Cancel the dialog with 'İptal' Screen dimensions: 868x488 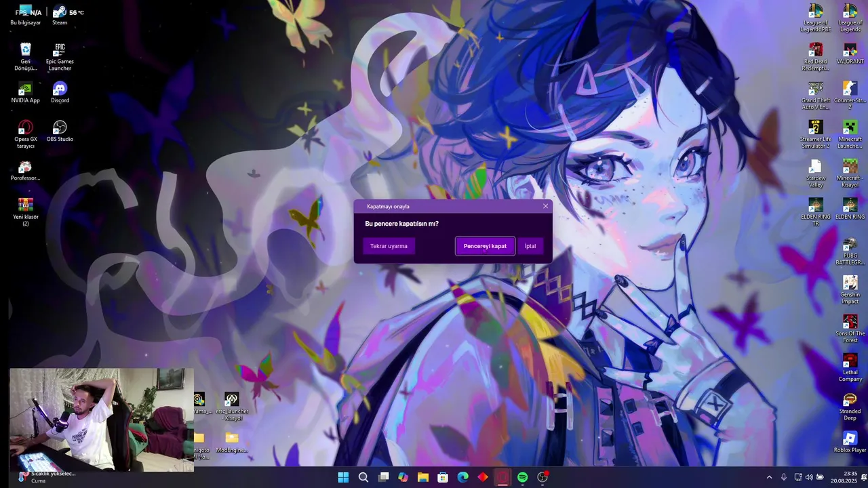click(x=530, y=246)
